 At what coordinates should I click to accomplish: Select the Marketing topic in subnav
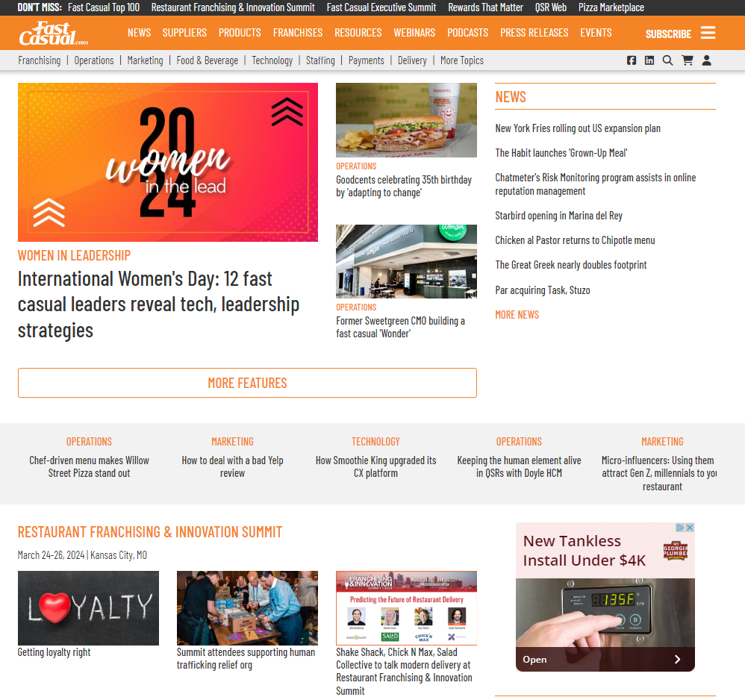point(145,60)
